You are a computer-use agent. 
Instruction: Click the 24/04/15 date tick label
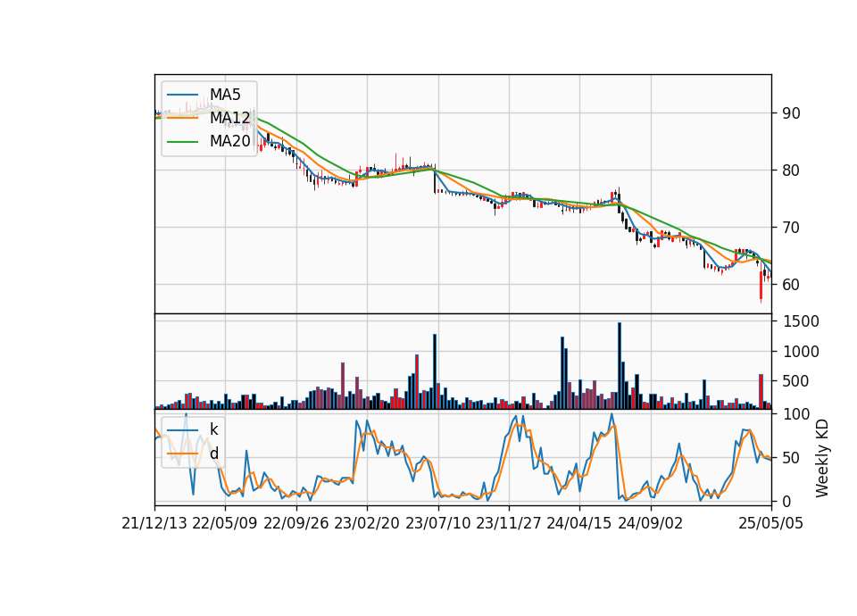578,523
